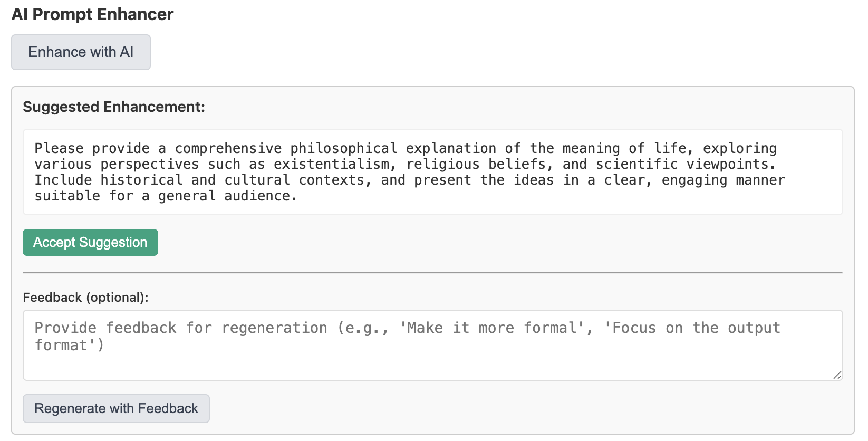Screen dimensions: 868x441
Task: Click the AI Prompt Enhancer heading
Action: tap(92, 14)
